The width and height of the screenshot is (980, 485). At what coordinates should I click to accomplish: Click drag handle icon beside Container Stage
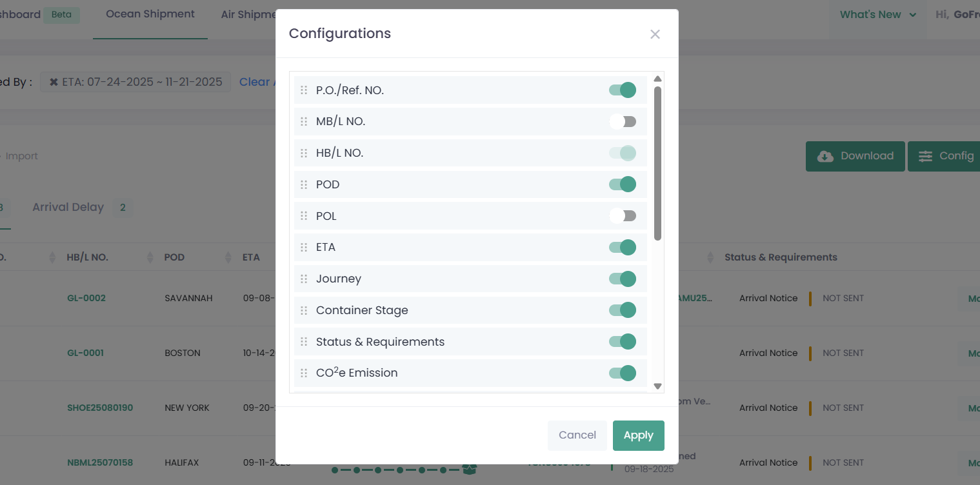[x=304, y=311]
